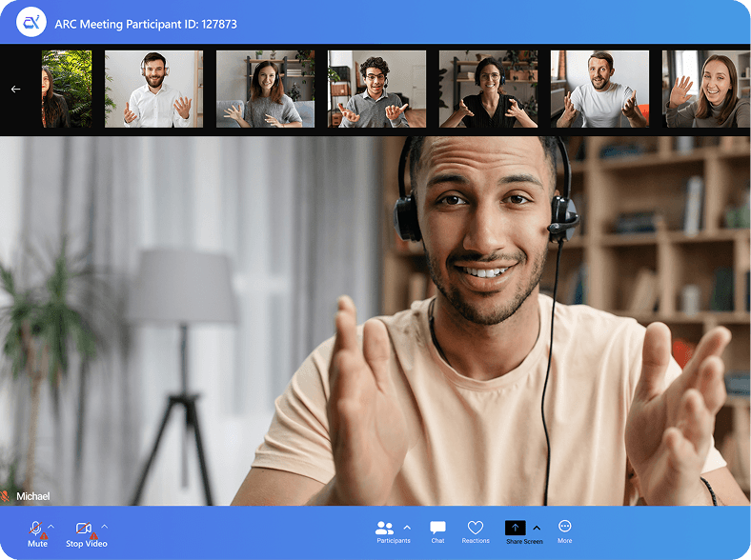Select thumbnail of man wearing glasses
The image size is (751, 560).
(x=376, y=89)
